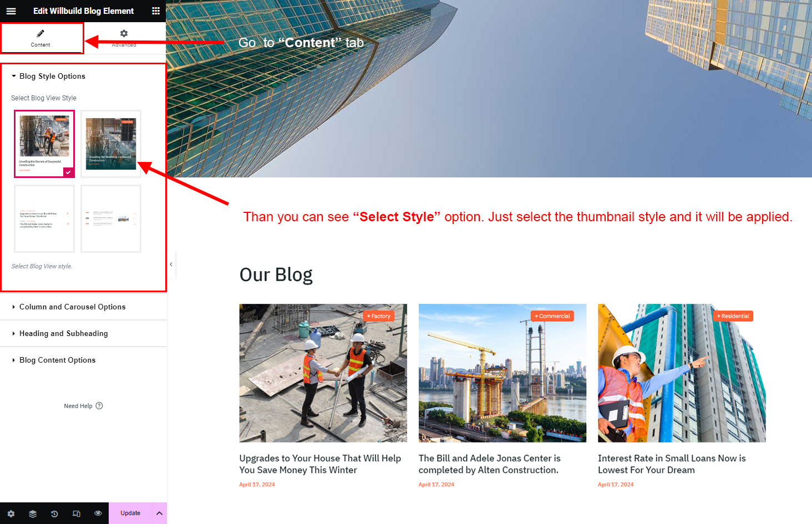The image size is (812, 524).
Task: Open the revision History icon
Action: click(54, 513)
